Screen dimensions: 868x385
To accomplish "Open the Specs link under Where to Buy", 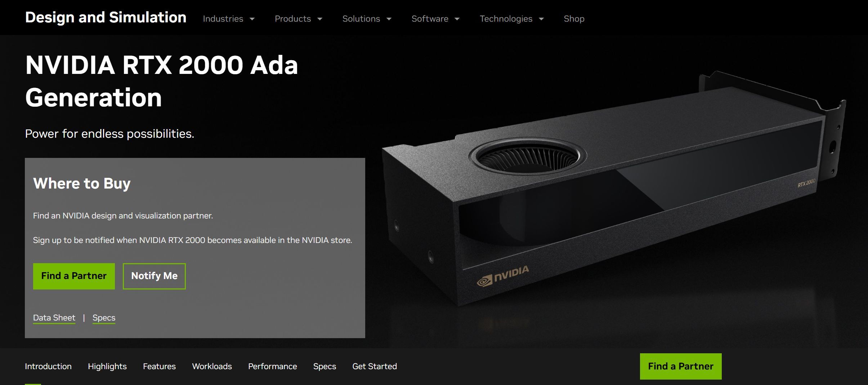I will [x=104, y=318].
